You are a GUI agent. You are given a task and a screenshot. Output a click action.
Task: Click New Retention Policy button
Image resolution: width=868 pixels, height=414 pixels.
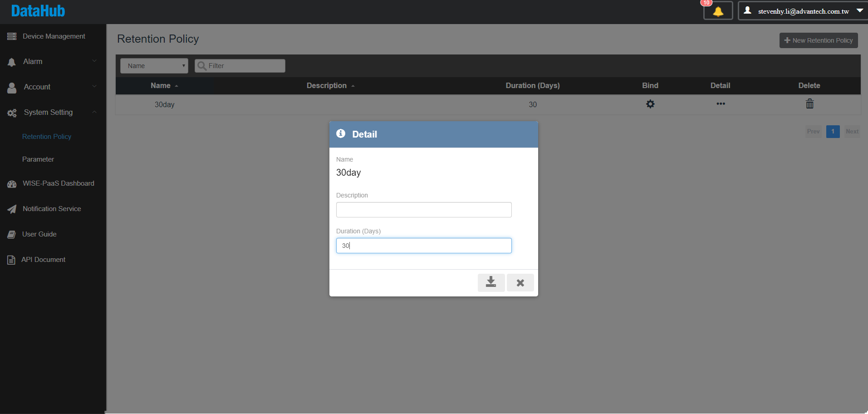[819, 40]
